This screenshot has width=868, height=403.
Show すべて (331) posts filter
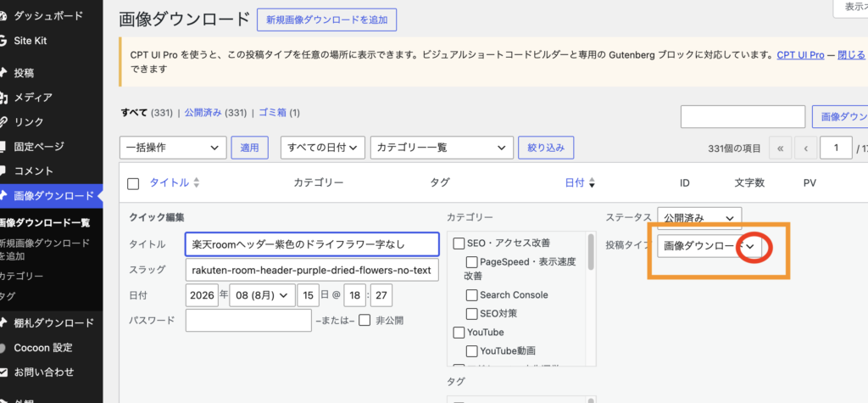pos(147,113)
